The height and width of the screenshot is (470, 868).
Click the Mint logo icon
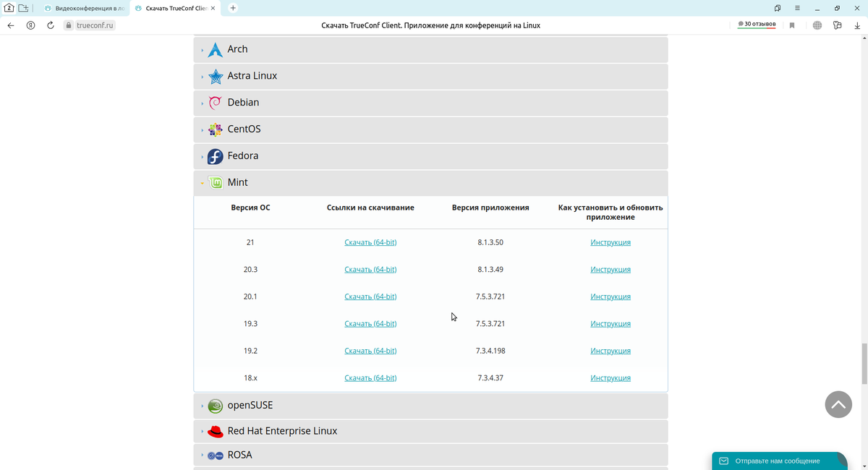click(x=215, y=183)
